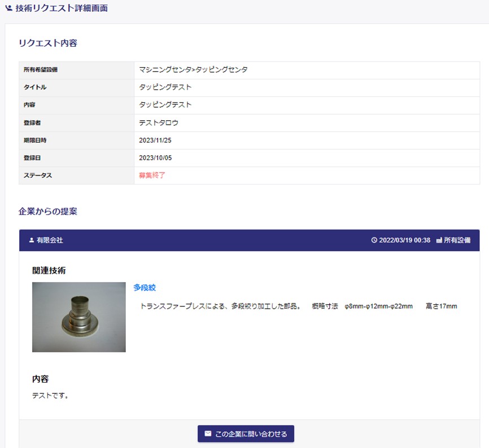Click the 登録者 row label
489x448 pixels.
(x=32, y=123)
